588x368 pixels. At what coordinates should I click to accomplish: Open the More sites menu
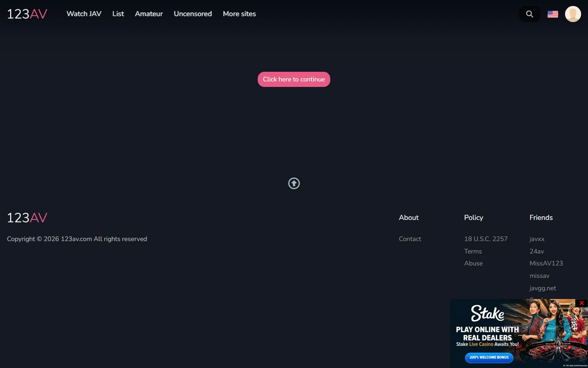click(239, 14)
